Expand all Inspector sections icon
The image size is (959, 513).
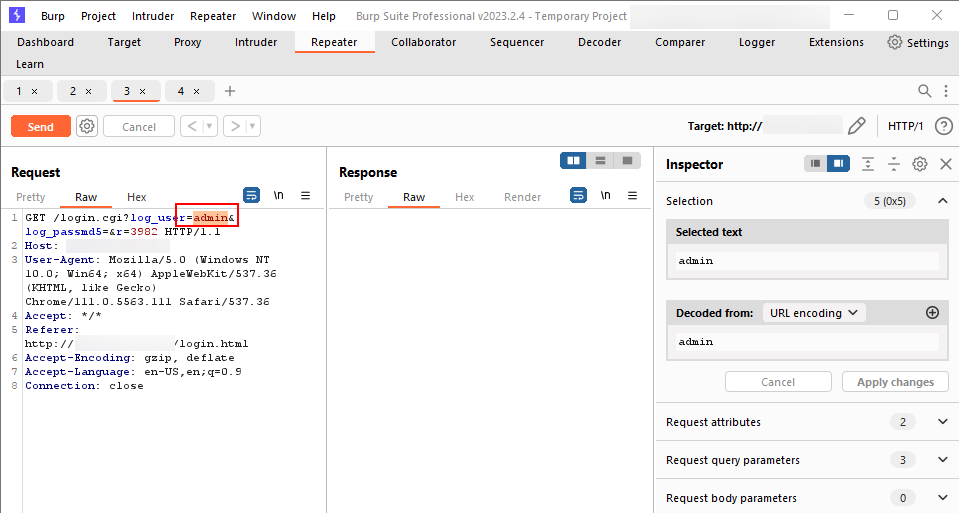[867, 163]
